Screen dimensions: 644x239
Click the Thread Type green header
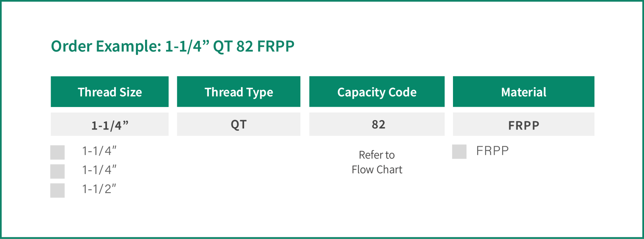coord(239,92)
